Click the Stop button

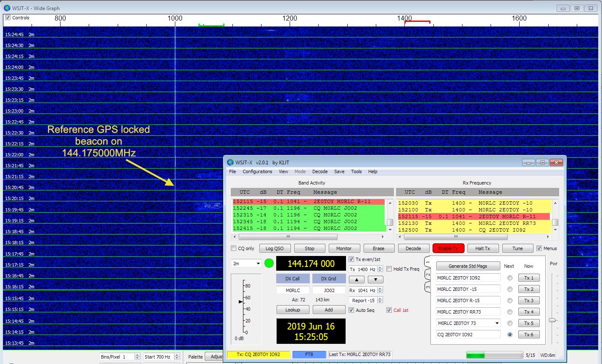pos(309,248)
